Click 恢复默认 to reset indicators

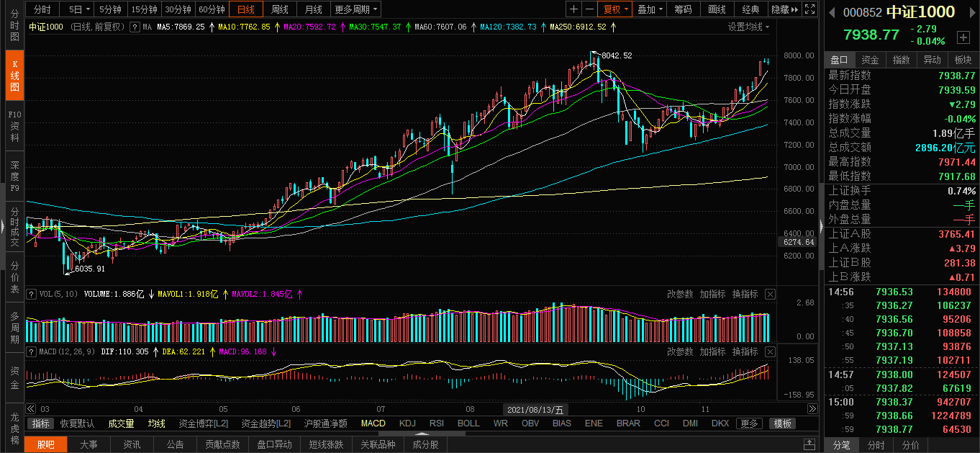[x=77, y=423]
